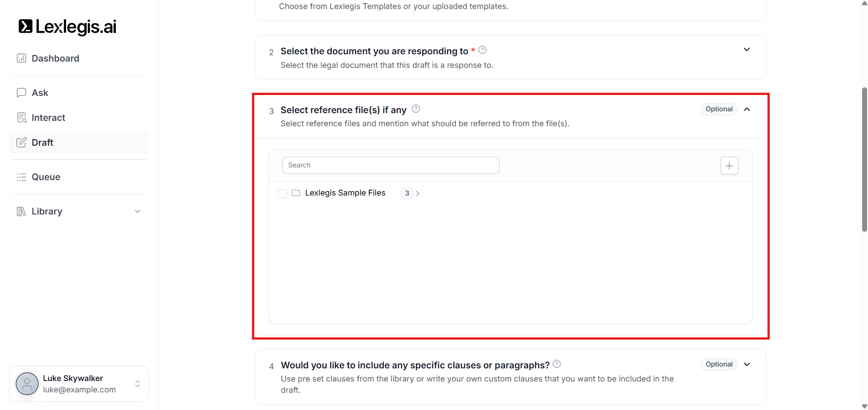Navigate to the Queue page

point(46,177)
